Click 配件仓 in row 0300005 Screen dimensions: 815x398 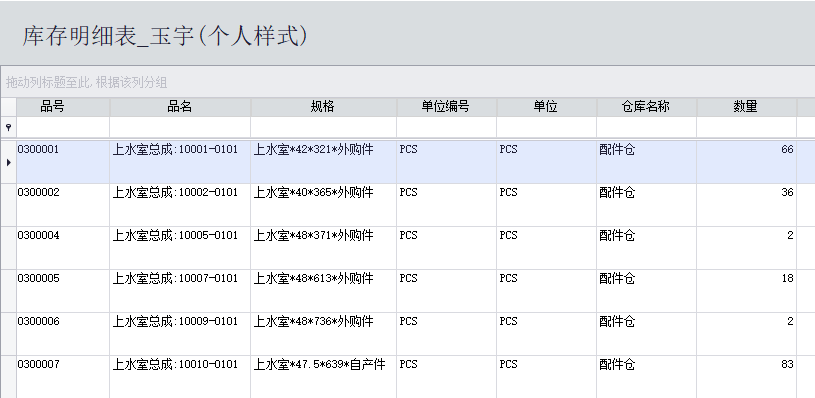pyautogui.click(x=646, y=291)
